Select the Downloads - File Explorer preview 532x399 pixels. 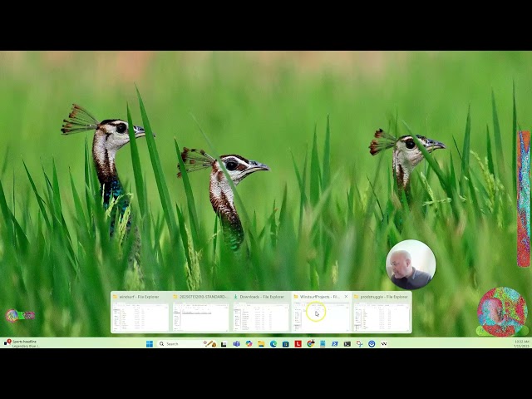click(x=261, y=313)
